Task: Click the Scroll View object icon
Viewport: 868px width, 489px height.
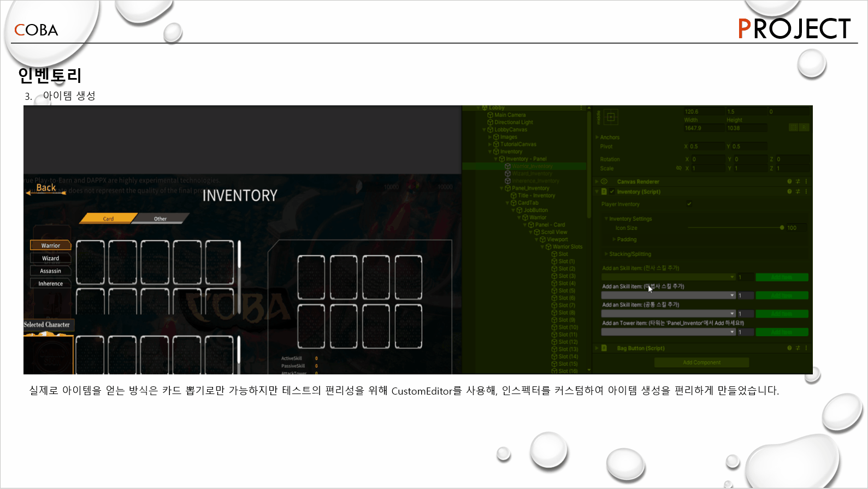Action: pos(537,232)
